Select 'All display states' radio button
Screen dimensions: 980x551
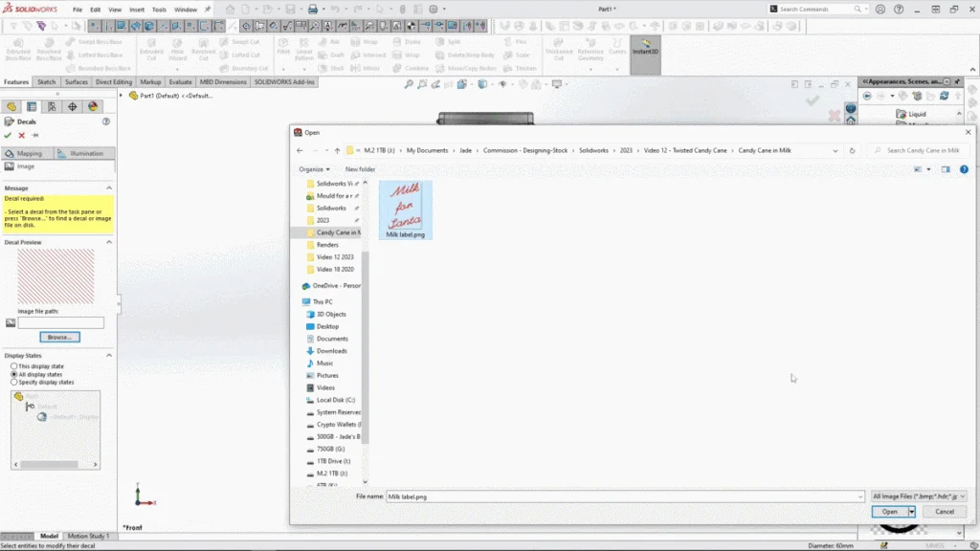tap(13, 374)
